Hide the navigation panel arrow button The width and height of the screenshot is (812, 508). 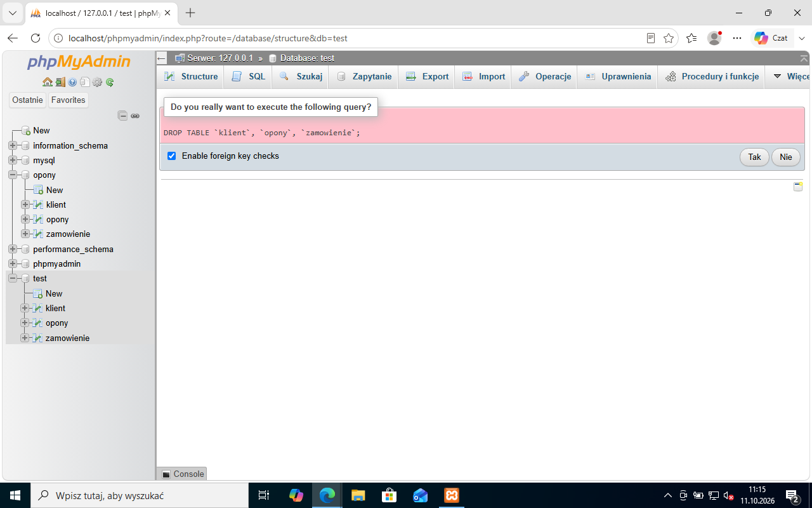click(x=161, y=58)
